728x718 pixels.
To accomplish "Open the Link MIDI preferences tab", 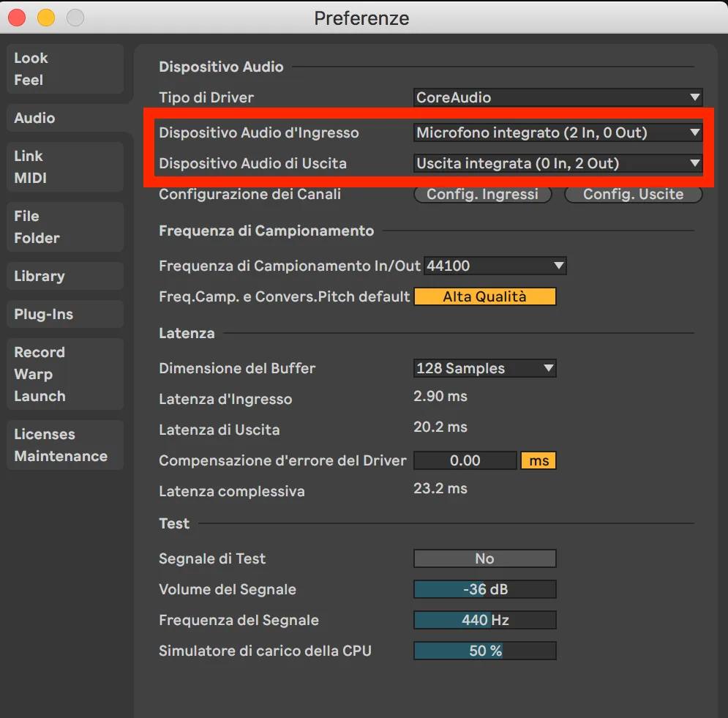I will tap(65, 167).
